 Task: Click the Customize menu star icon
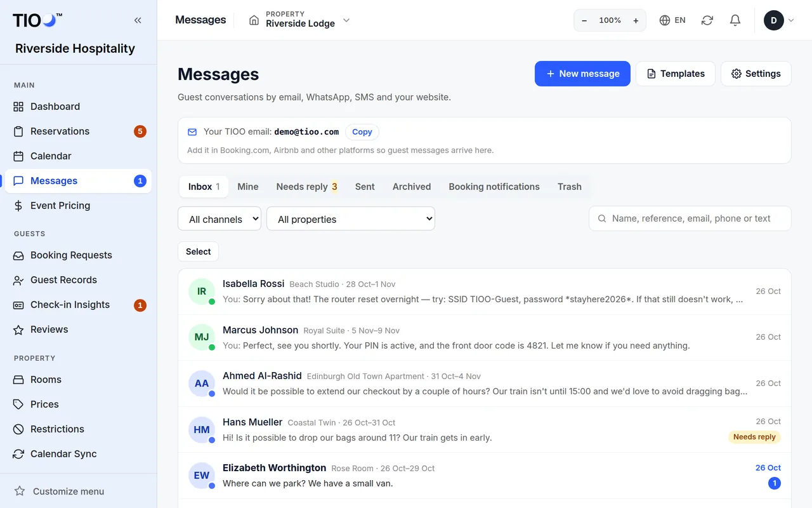pos(20,491)
